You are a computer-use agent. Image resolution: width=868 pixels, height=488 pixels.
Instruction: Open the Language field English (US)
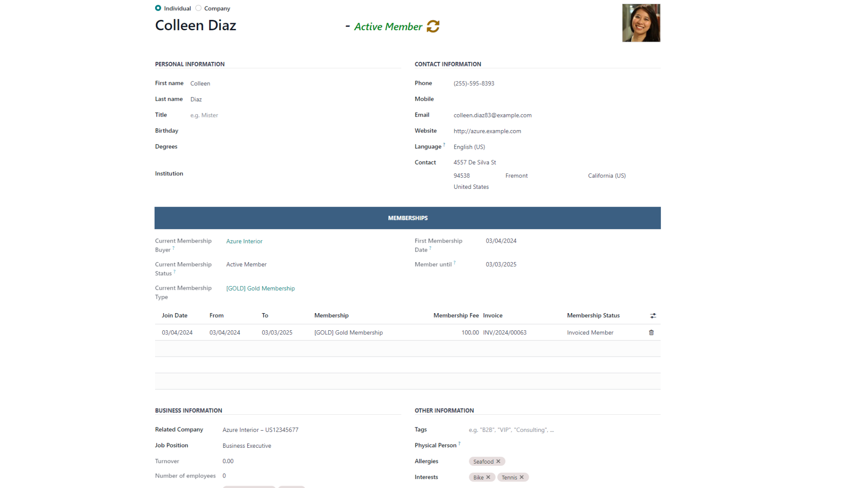point(469,147)
